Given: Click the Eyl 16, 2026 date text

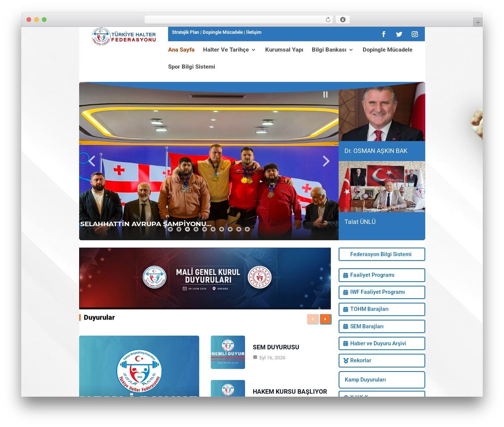Looking at the screenshot, I should 272,358.
